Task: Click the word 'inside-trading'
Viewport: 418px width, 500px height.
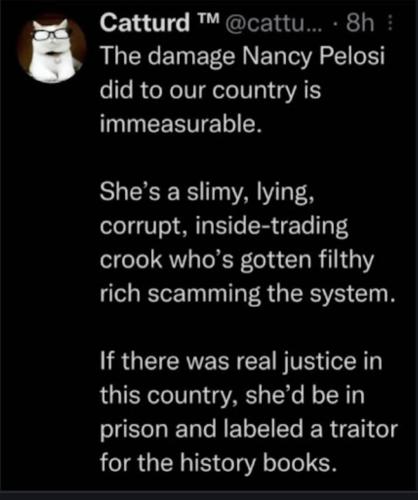Action: (272, 227)
